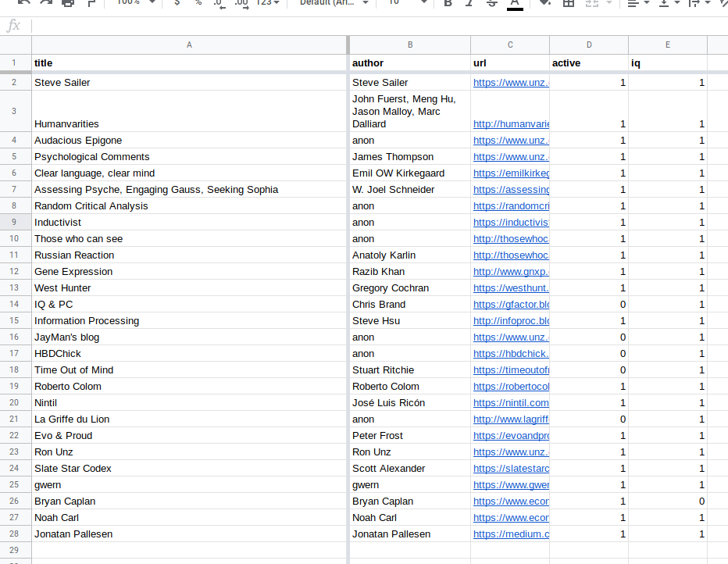Click the formula bar input field
The height and width of the screenshot is (564, 728).
coord(378,26)
